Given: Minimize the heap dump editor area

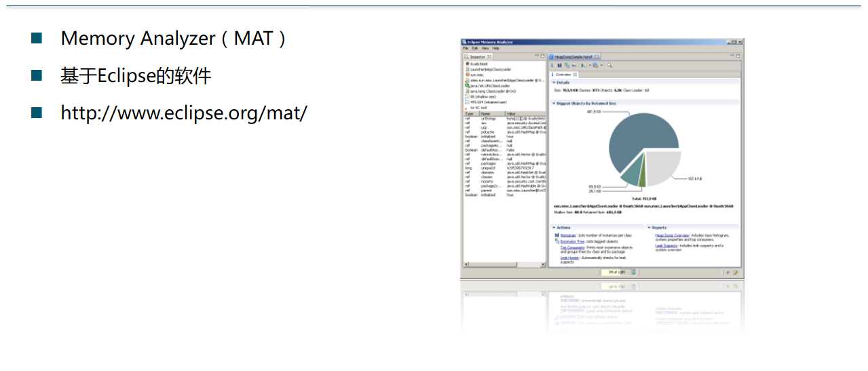Looking at the screenshot, I should click(x=732, y=56).
